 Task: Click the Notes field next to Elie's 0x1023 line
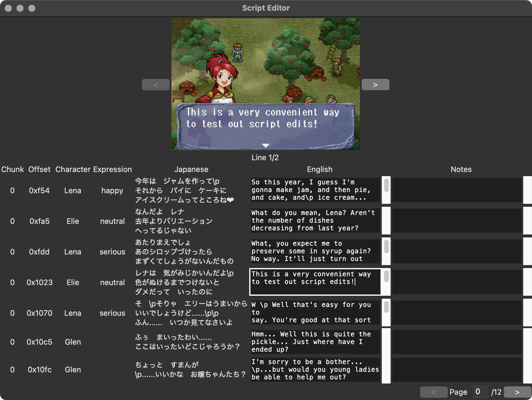tap(457, 282)
